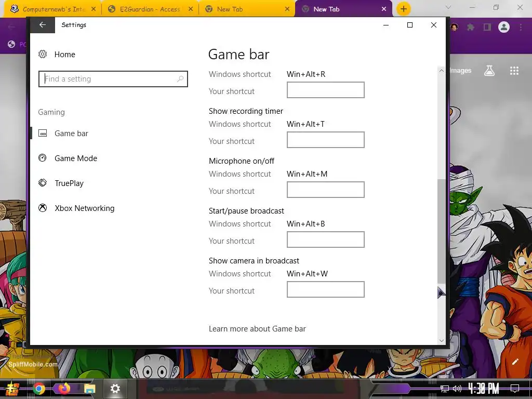
Task: Open Learn more about Game bar link
Action: click(x=257, y=329)
